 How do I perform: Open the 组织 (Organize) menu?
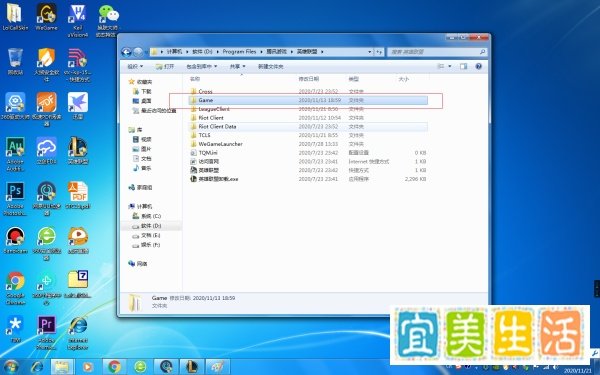(135, 66)
